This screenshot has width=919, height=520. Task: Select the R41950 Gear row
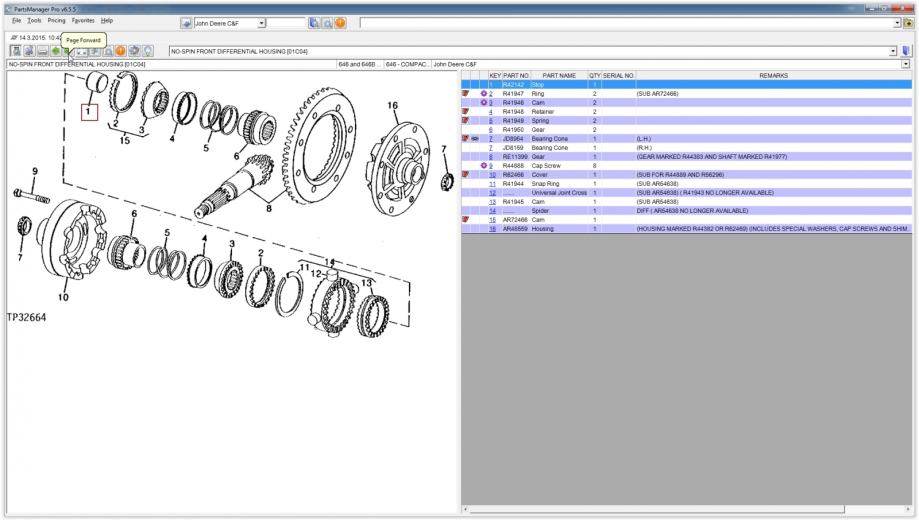tap(686, 130)
